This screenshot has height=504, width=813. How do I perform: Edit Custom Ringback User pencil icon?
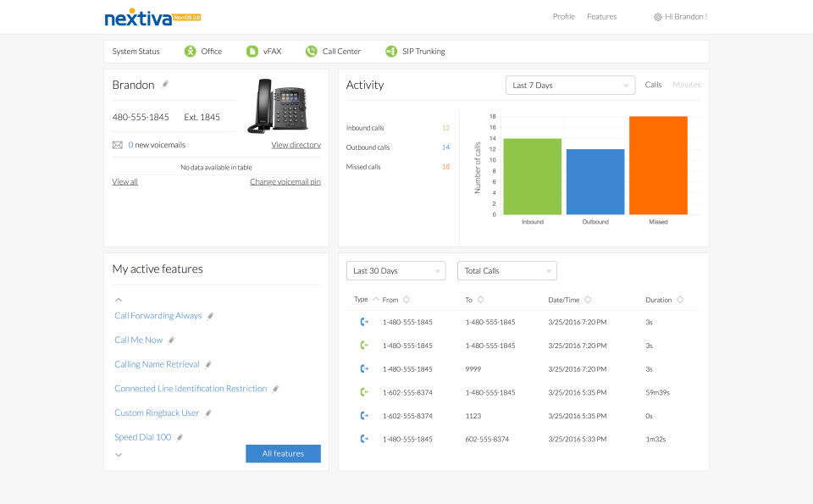click(208, 413)
